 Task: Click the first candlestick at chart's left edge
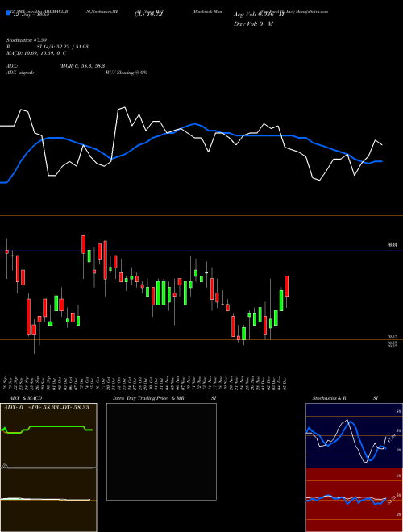[x=6, y=259]
